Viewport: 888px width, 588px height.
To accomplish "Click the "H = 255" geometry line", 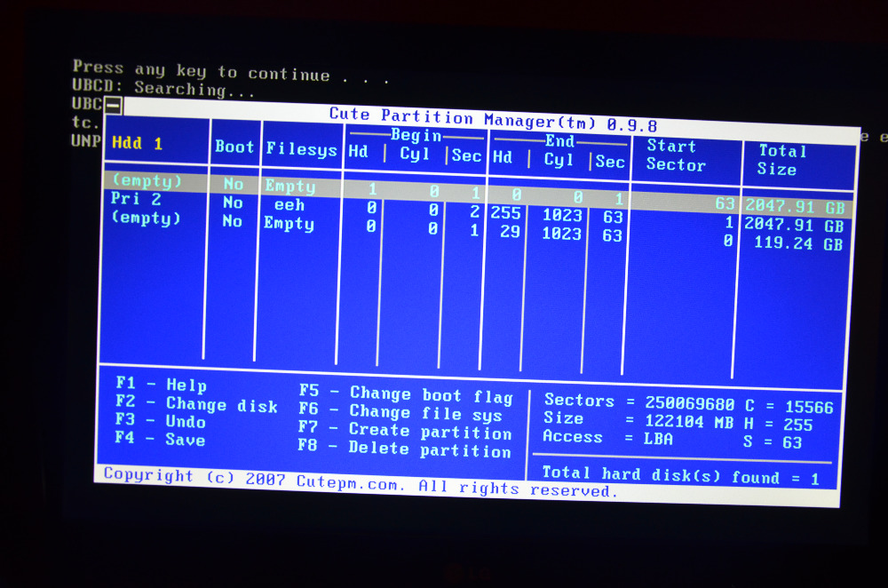I will click(778, 425).
